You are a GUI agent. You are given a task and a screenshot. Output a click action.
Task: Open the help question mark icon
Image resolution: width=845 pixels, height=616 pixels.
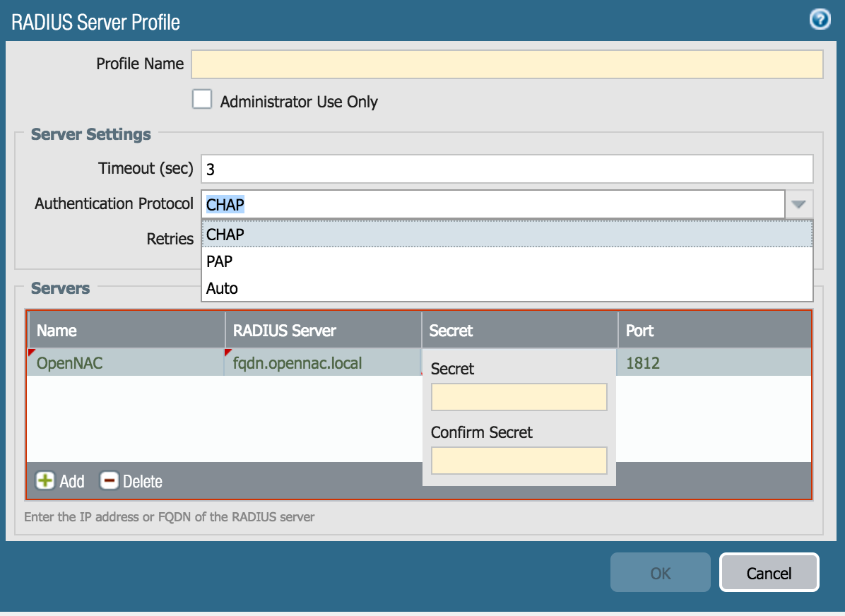819,20
